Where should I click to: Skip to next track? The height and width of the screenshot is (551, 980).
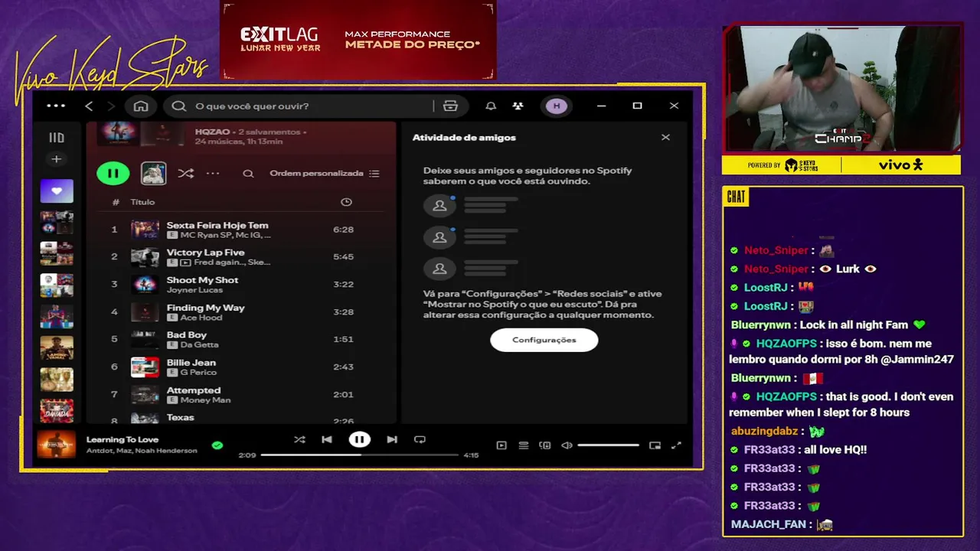(392, 440)
